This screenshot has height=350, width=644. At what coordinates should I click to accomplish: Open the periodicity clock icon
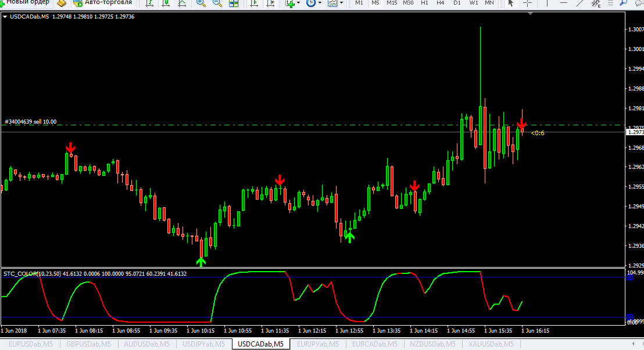pos(311,3)
